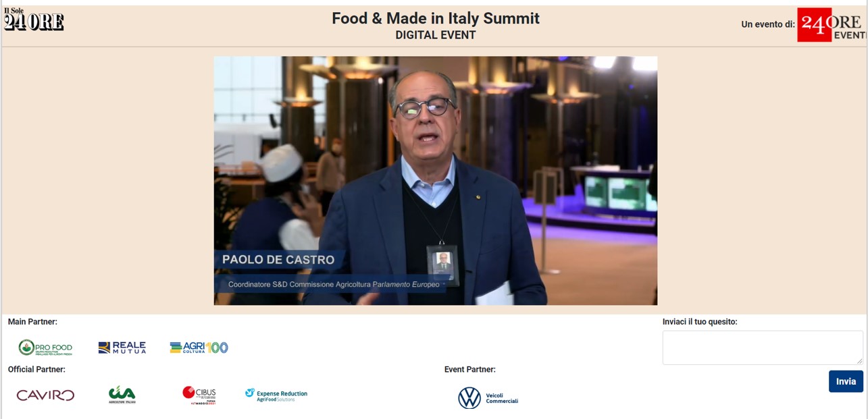868x419 pixels.
Task: Click the Il Sole 24 ORE logo
Action: pos(34,20)
